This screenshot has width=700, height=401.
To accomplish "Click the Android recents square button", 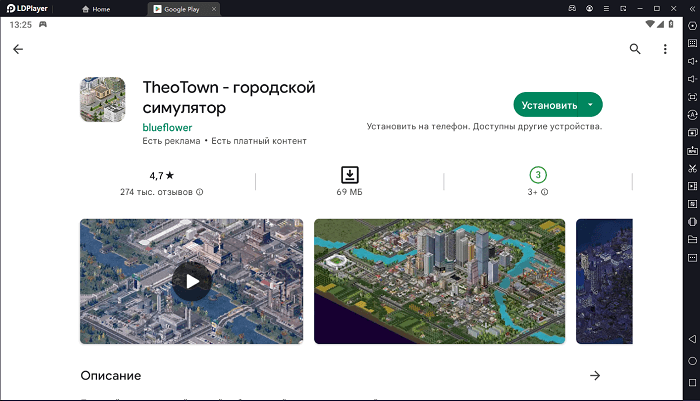I will click(692, 383).
